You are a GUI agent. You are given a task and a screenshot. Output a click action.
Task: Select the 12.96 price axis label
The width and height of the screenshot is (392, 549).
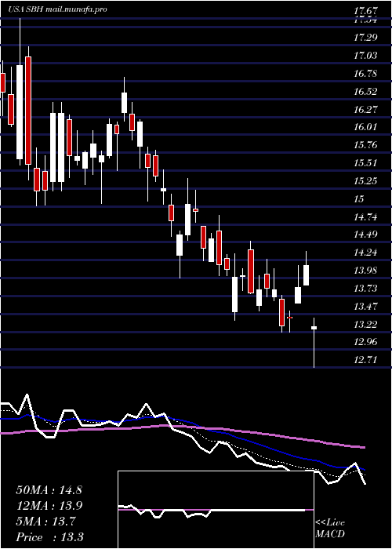(x=365, y=341)
